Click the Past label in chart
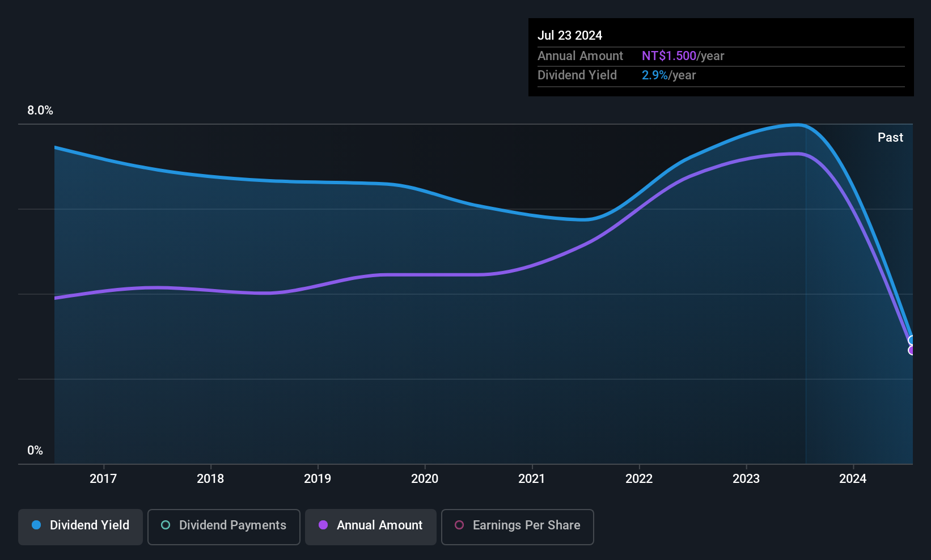Image resolution: width=931 pixels, height=560 pixels. tap(890, 137)
